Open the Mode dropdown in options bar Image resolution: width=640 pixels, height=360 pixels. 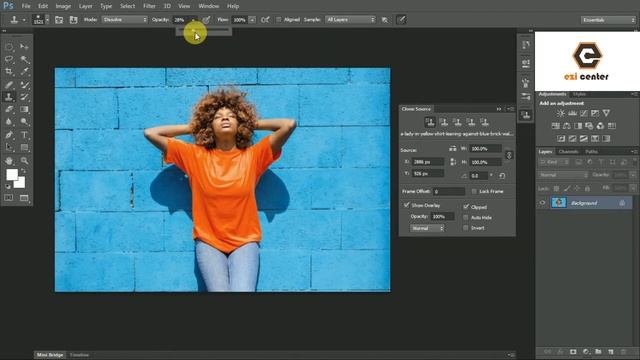[x=124, y=20]
